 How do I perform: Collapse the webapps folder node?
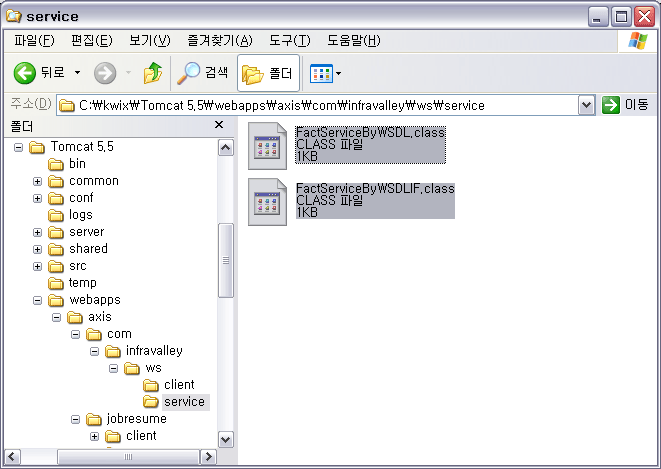pos(37,300)
